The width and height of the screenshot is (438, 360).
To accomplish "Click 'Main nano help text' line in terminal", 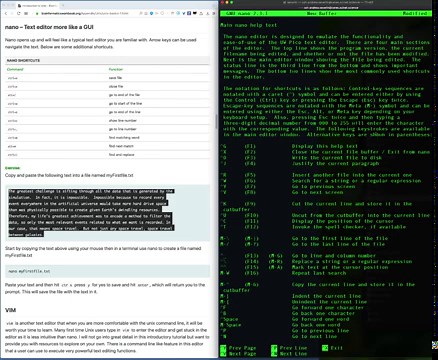I will (248, 25).
